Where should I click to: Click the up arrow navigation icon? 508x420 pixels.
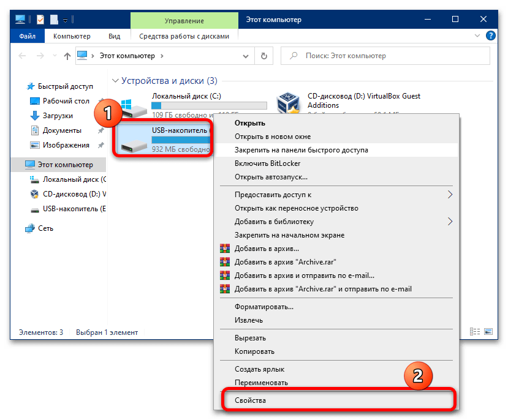pos(67,56)
